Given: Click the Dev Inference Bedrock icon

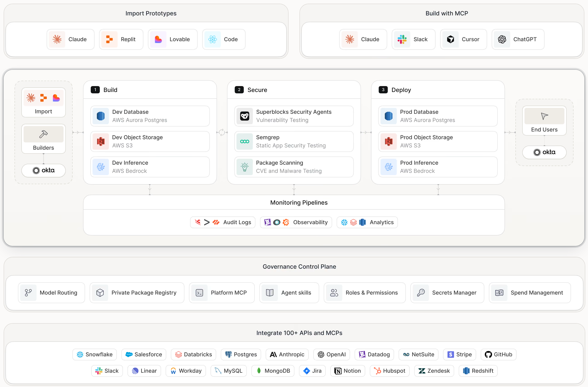Looking at the screenshot, I should pyautogui.click(x=101, y=167).
